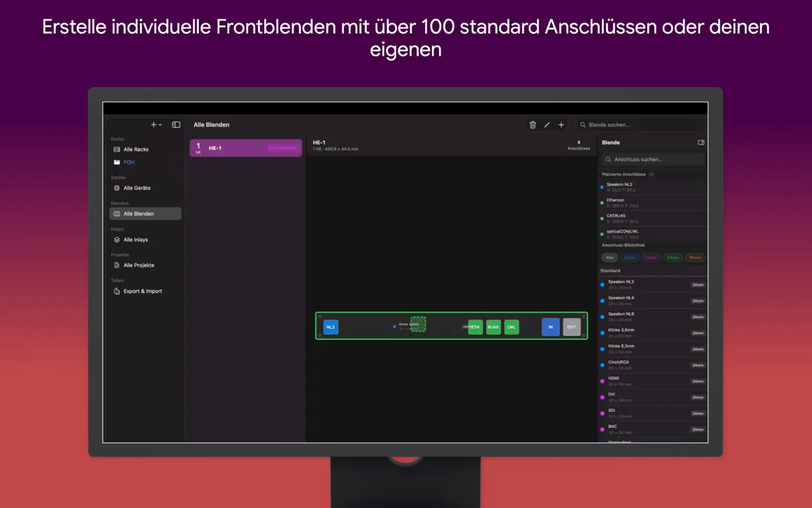Pick SDI from the library
The image size is (812, 508).
coord(653,413)
